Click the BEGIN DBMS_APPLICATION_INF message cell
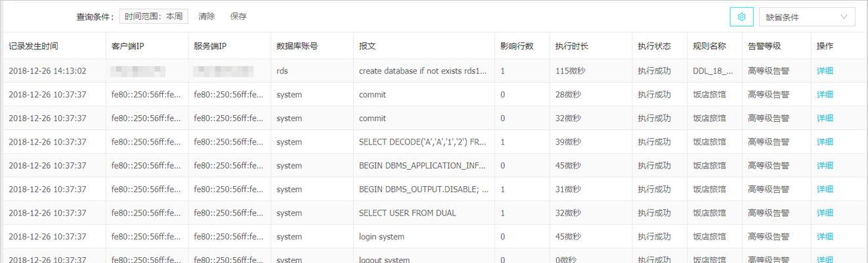 (x=423, y=166)
